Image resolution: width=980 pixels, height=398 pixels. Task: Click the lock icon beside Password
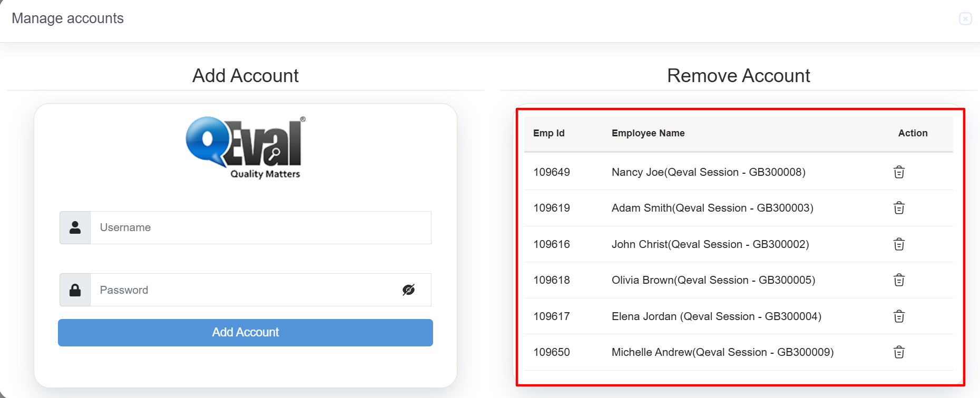75,290
